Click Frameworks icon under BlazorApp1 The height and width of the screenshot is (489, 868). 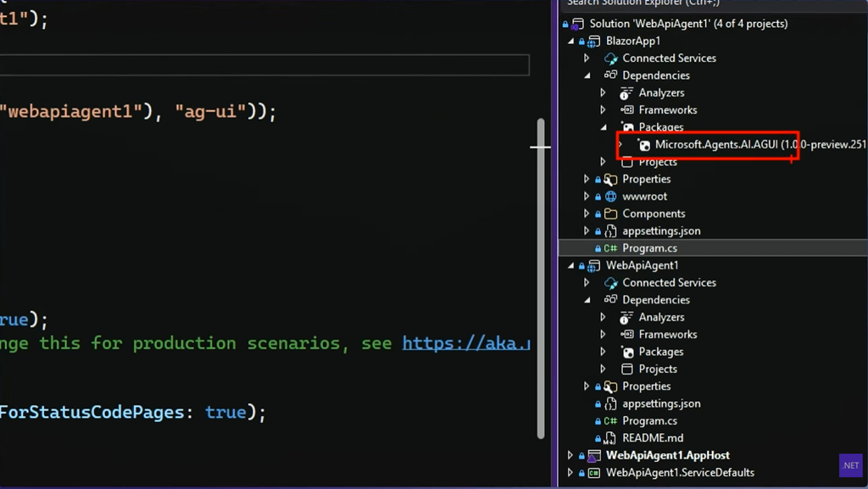pyautogui.click(x=626, y=110)
